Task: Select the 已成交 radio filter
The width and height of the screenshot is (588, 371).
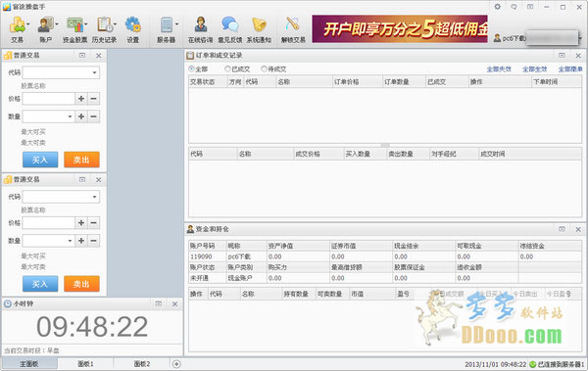Action: click(x=227, y=69)
